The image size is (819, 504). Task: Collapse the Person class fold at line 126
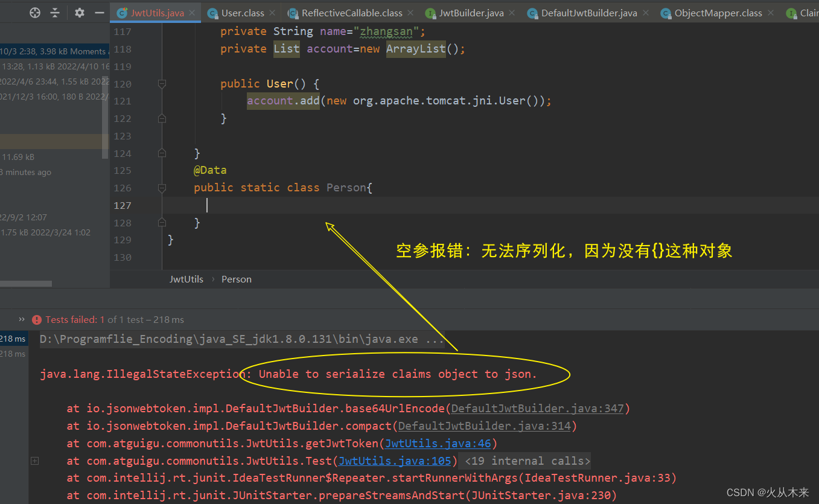click(162, 188)
